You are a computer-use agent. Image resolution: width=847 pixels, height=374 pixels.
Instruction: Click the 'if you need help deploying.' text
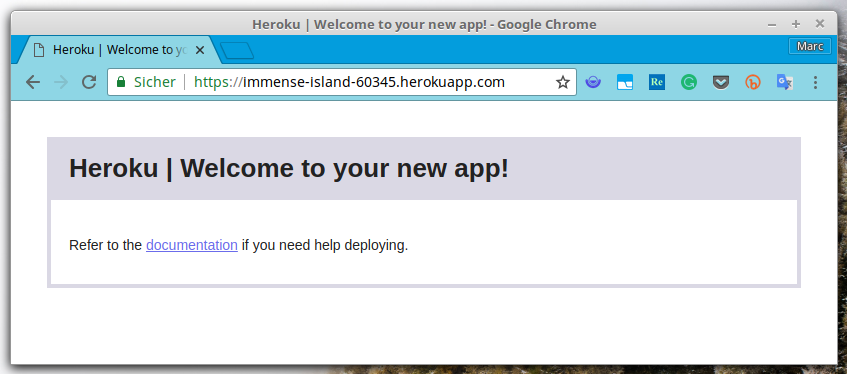325,245
